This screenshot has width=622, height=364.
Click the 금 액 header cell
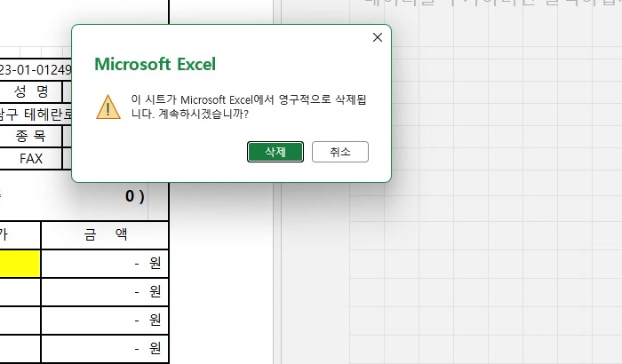[105, 234]
